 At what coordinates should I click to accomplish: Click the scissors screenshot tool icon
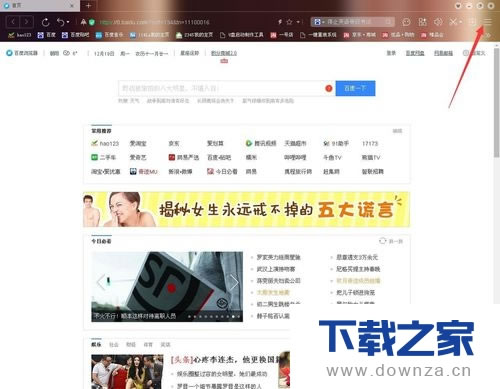(x=453, y=22)
